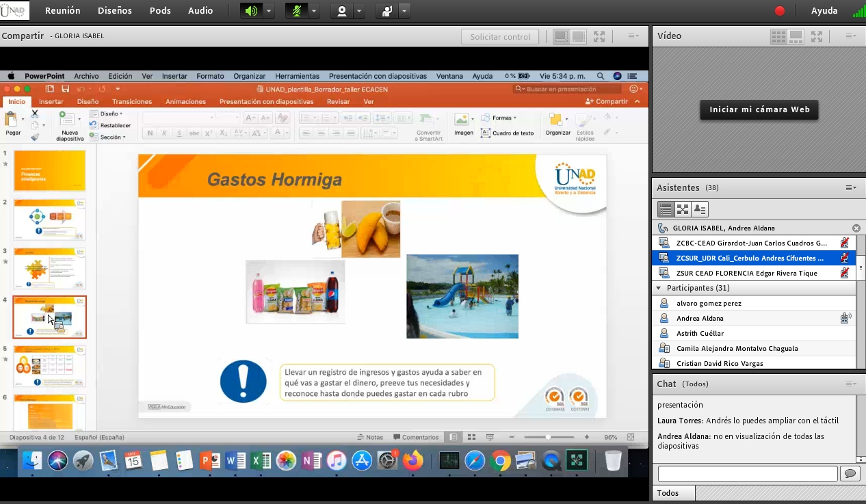Click the Pegar paste icon
Image resolution: width=866 pixels, height=504 pixels.
tap(12, 120)
